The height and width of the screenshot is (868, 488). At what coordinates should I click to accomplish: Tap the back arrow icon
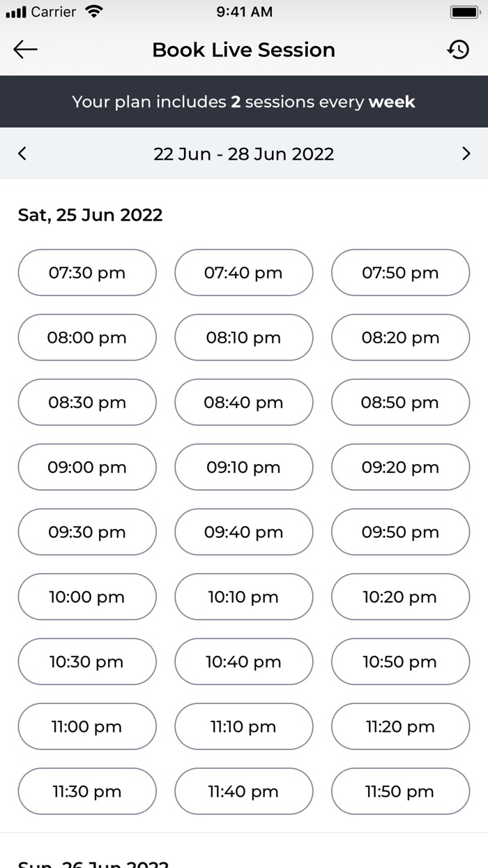pos(25,50)
